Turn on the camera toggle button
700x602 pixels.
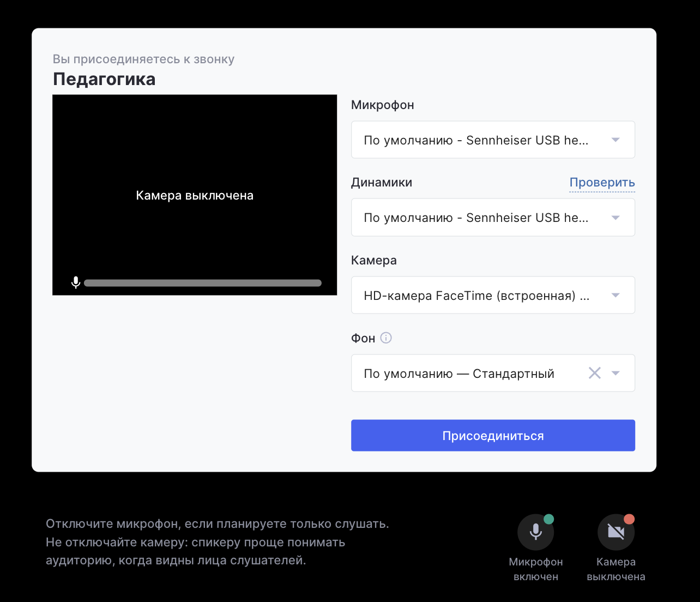[616, 532]
